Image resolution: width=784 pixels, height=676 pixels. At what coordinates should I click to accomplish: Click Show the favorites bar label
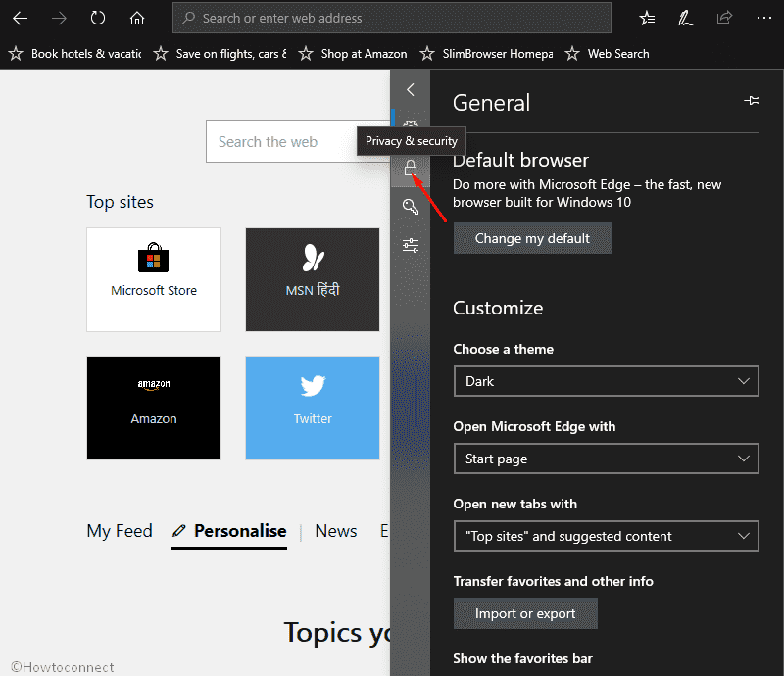click(x=522, y=659)
